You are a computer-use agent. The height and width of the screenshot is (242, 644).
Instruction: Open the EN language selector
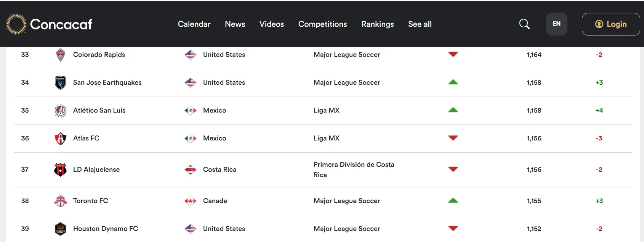(x=556, y=24)
